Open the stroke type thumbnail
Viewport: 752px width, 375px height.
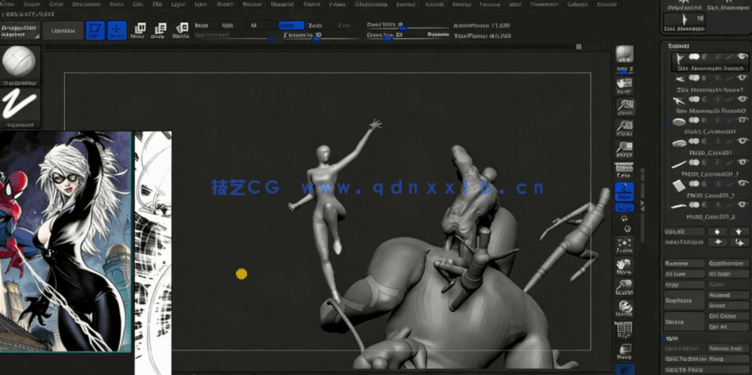(x=19, y=108)
